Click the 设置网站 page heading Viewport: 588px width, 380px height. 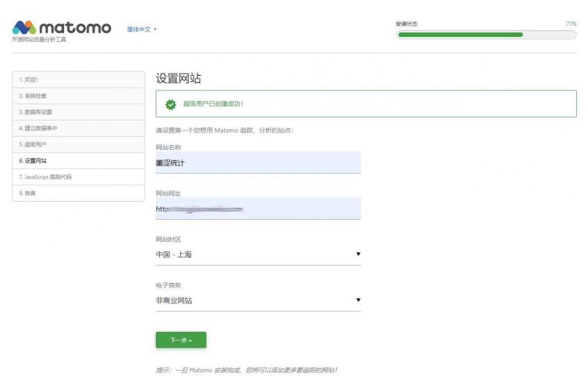(179, 78)
